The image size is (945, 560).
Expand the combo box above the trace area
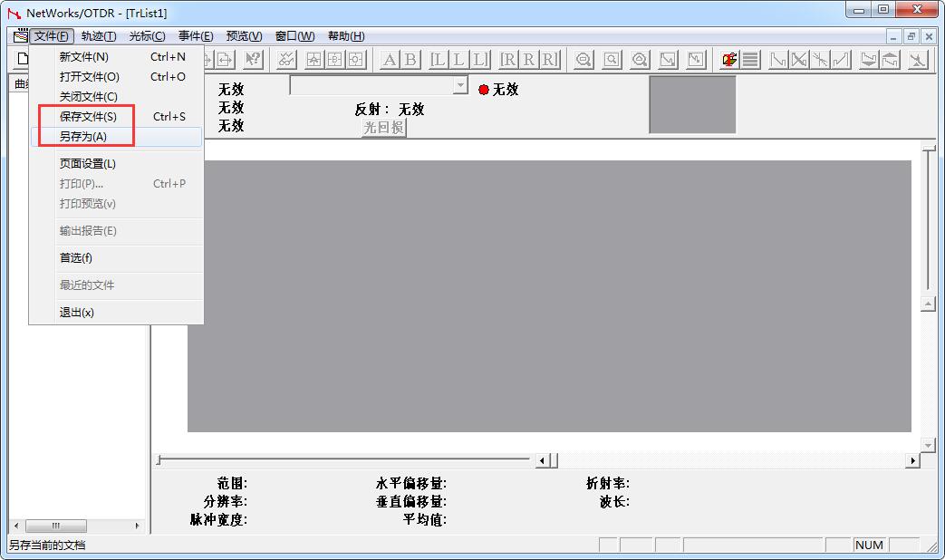(x=460, y=85)
